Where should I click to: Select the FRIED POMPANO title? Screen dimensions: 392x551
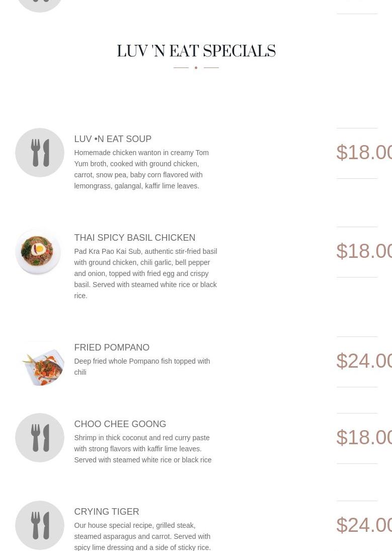click(112, 347)
